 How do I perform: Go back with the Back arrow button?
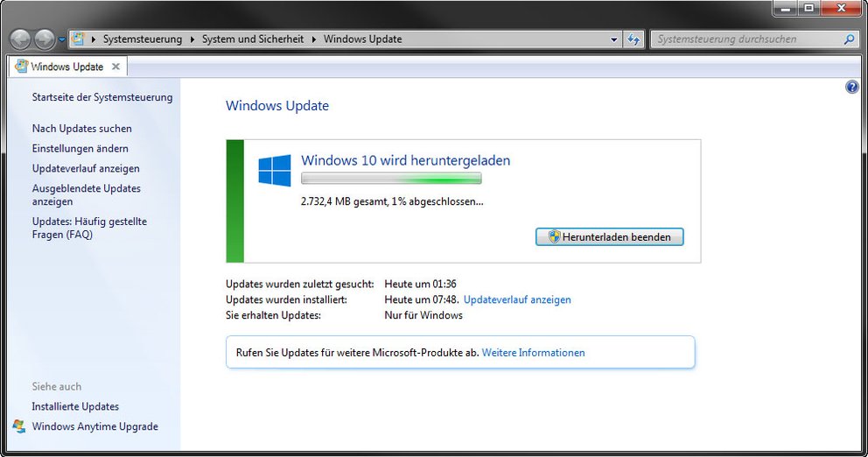pyautogui.click(x=20, y=39)
